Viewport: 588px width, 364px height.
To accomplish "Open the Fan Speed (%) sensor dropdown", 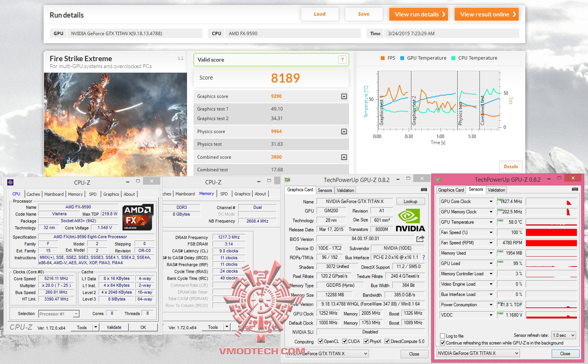I will pos(491,232).
